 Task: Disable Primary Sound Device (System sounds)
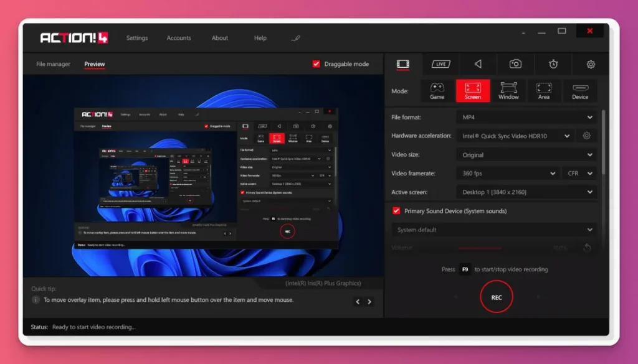[x=396, y=211]
